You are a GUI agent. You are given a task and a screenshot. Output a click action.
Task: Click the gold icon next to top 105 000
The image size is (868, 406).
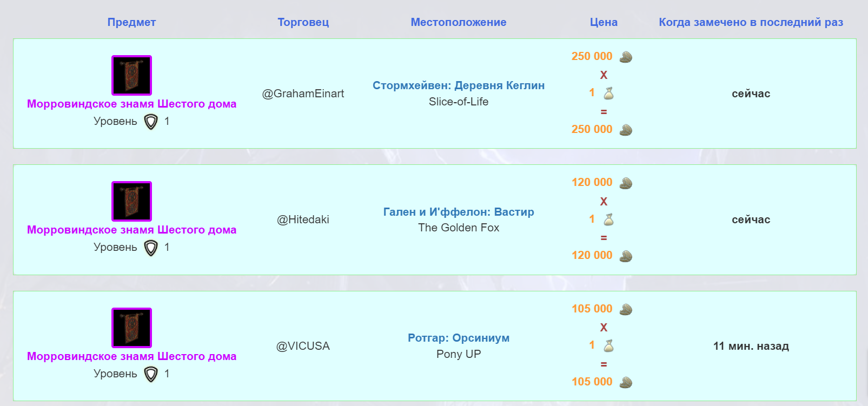click(626, 309)
